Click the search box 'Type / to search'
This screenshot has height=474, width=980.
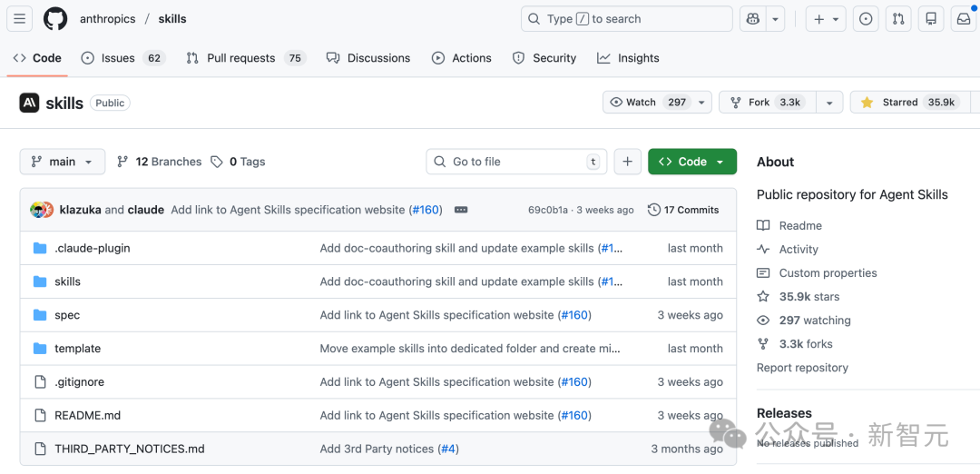[626, 19]
